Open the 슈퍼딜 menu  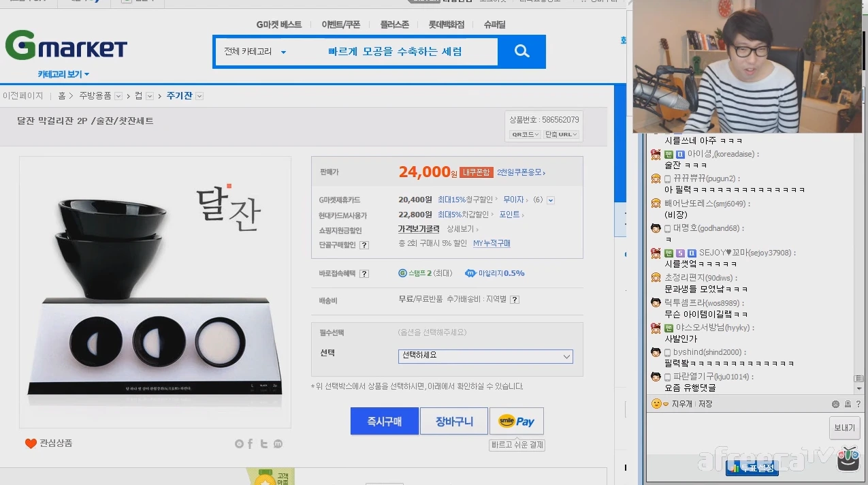point(495,25)
